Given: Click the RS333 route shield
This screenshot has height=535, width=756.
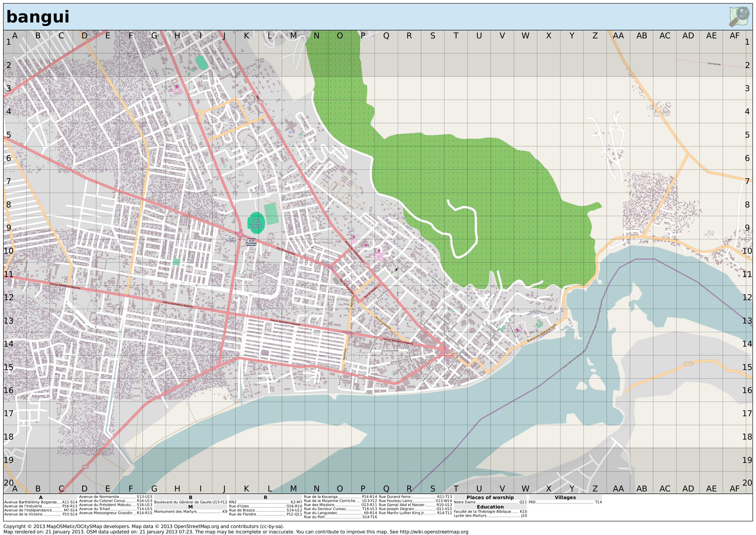Looking at the screenshot, I should tap(688, 364).
